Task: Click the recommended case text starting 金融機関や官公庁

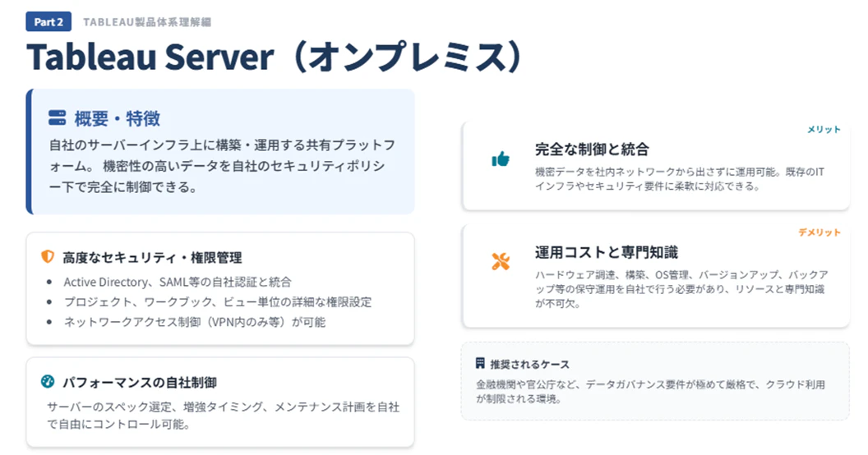Action: point(650,392)
